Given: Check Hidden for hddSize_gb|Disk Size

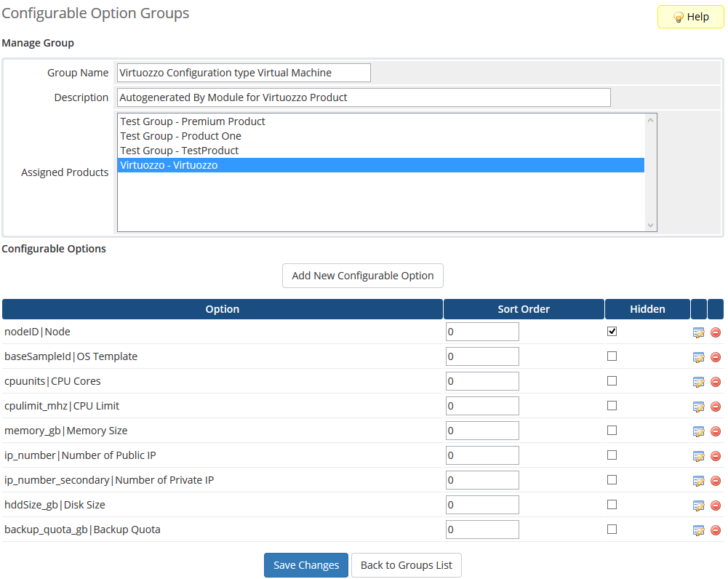Looking at the screenshot, I should 612,504.
